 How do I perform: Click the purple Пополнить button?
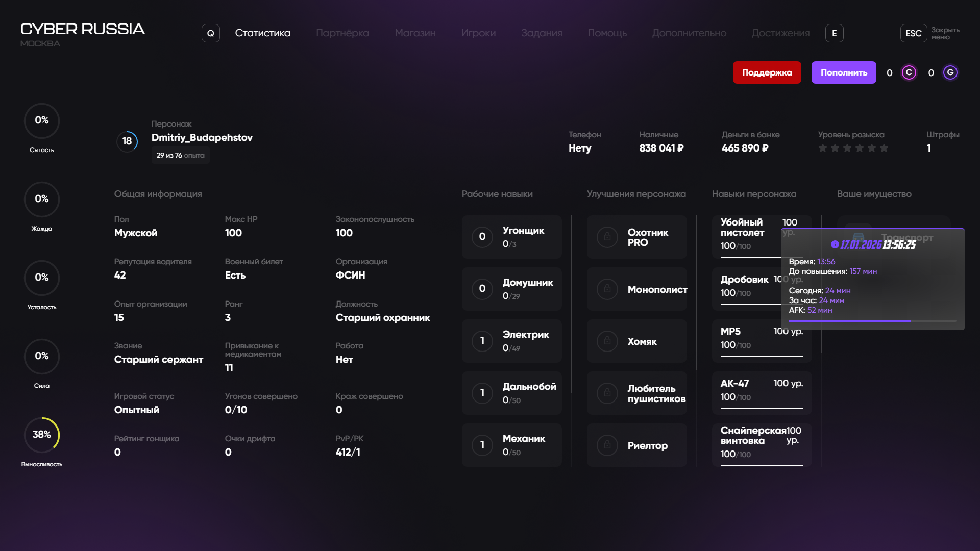pyautogui.click(x=843, y=72)
